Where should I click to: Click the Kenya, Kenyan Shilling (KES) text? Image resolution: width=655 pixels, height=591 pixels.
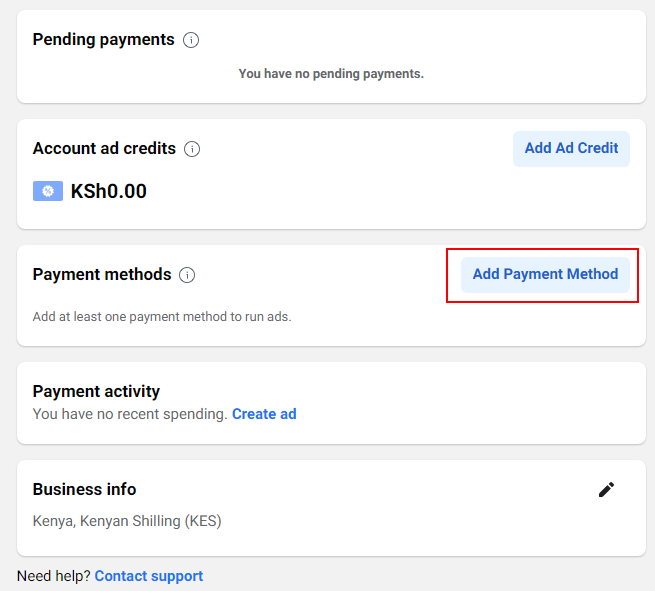[x=127, y=521]
